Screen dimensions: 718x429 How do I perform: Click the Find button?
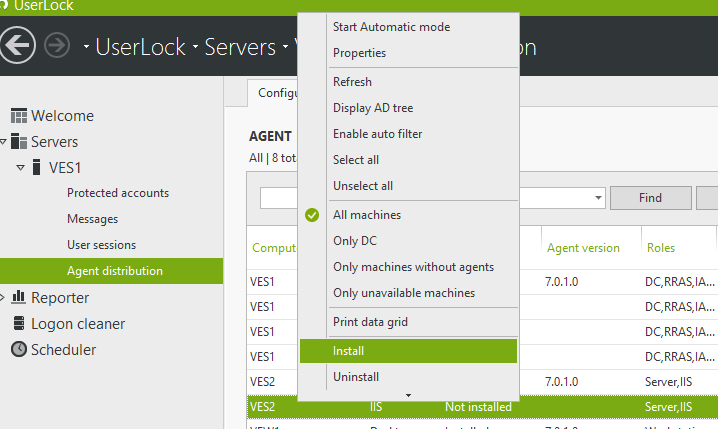[x=651, y=198]
